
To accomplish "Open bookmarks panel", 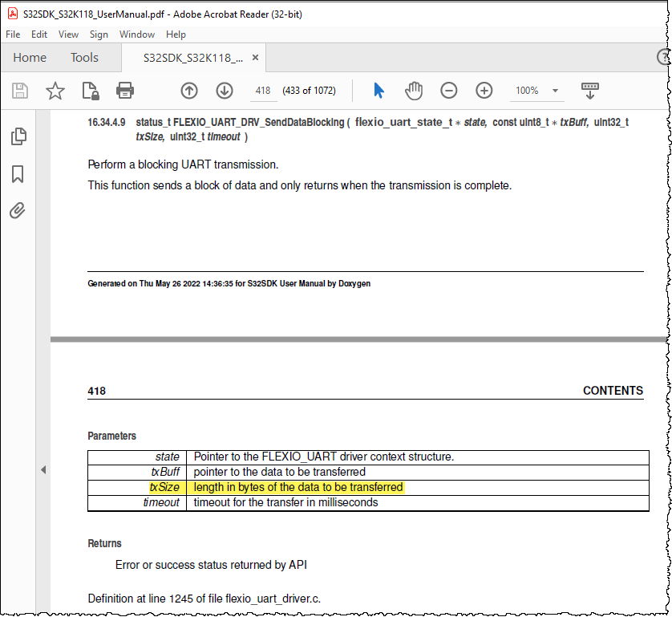I will (x=18, y=174).
